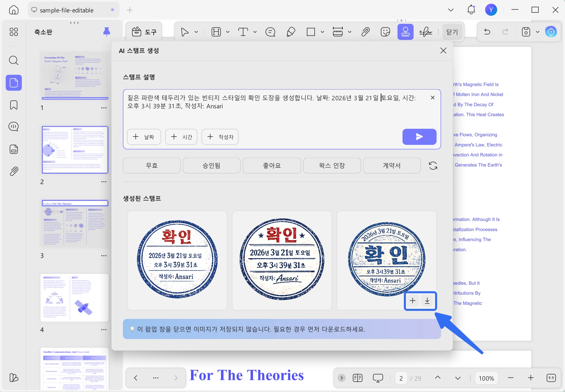Select the measurement ruler tool
The height and width of the screenshot is (392, 565).
[x=338, y=32]
